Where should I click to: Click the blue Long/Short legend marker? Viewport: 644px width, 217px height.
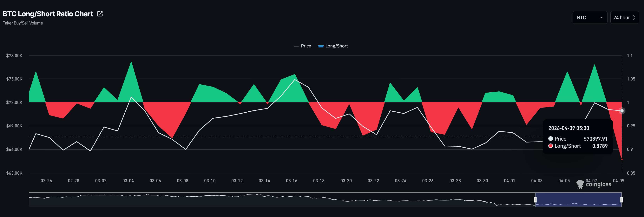pyautogui.click(x=321, y=46)
